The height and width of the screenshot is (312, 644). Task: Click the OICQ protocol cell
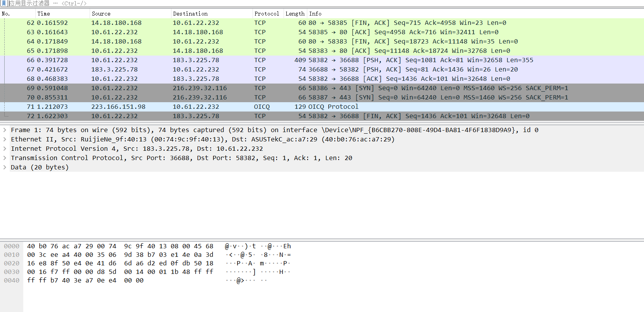[x=262, y=107]
